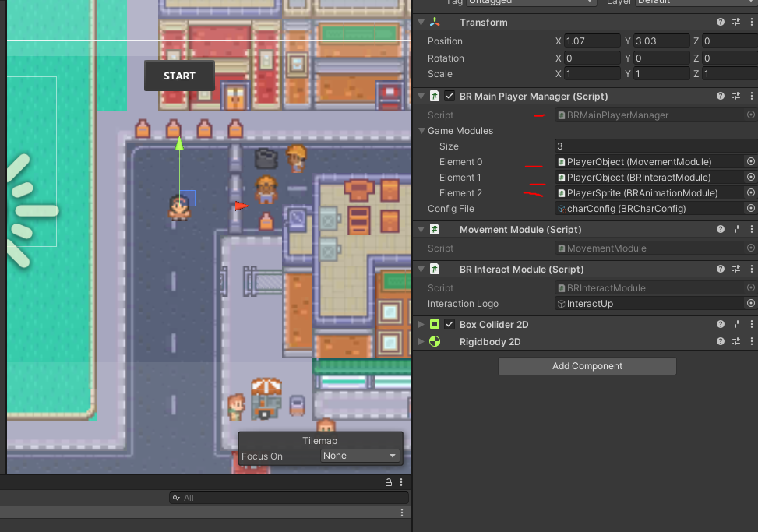
Task: Click the All search field
Action: pyautogui.click(x=289, y=498)
